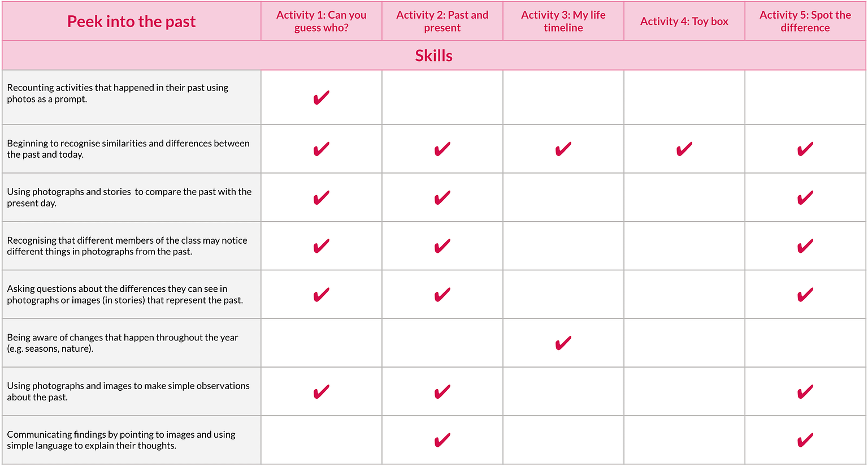This screenshot has height=466, width=868.
Task: Click Activity 3 checkmark for similarities and differences row
Action: tap(563, 149)
